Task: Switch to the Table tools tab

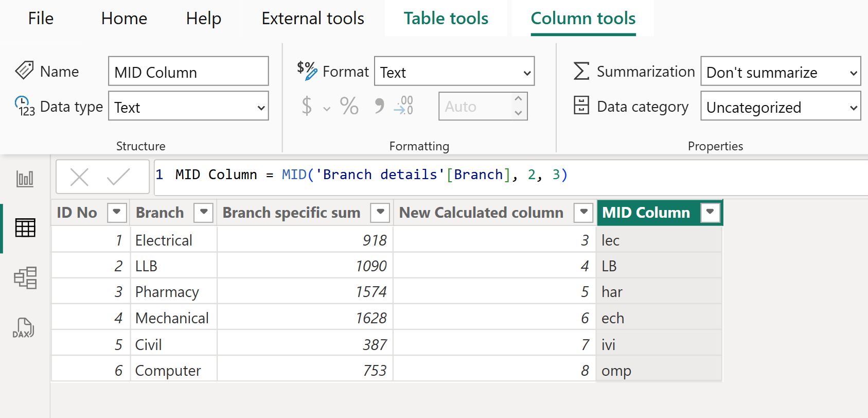Action: pyautogui.click(x=446, y=19)
